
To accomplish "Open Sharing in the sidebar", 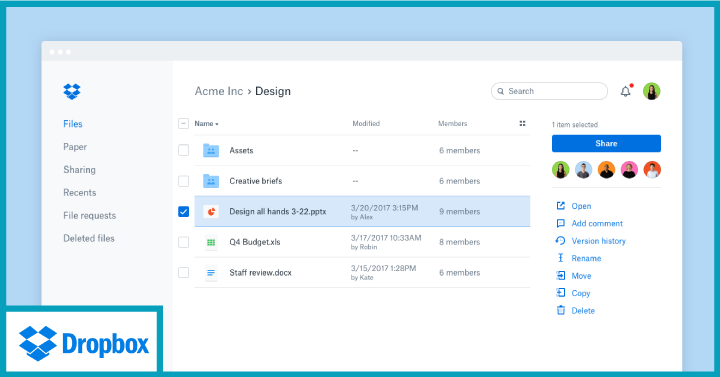I will coord(79,170).
